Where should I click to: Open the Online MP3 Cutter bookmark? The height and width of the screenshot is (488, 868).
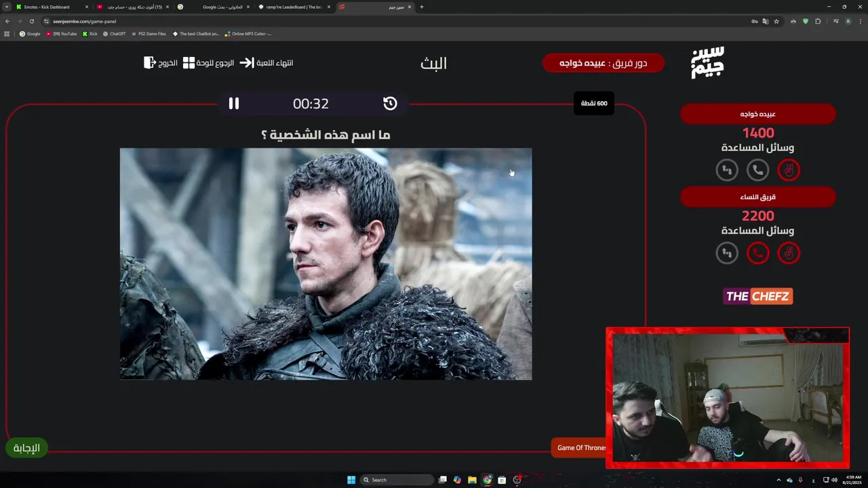(x=248, y=33)
